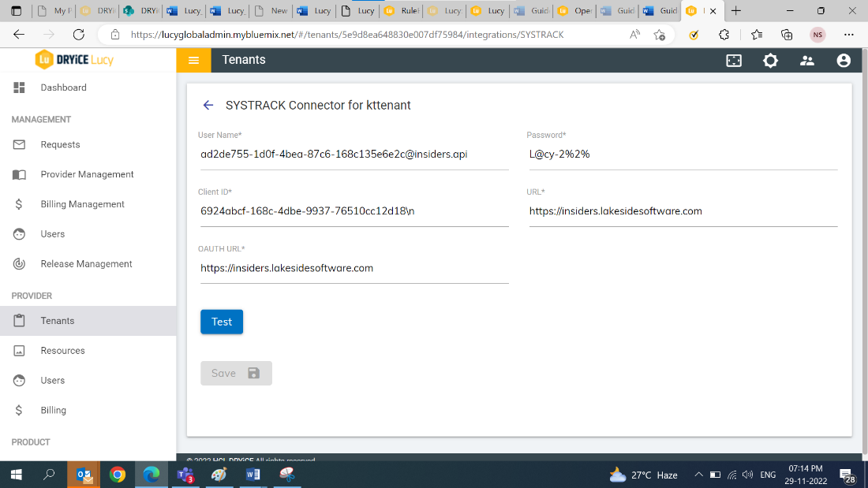
Task: Focus the OAUTH URL field
Action: (354, 268)
